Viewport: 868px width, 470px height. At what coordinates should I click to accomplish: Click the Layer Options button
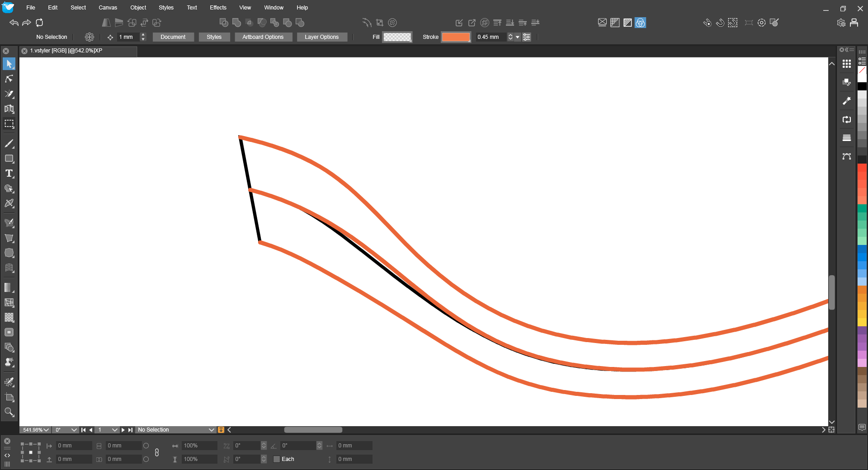point(321,37)
